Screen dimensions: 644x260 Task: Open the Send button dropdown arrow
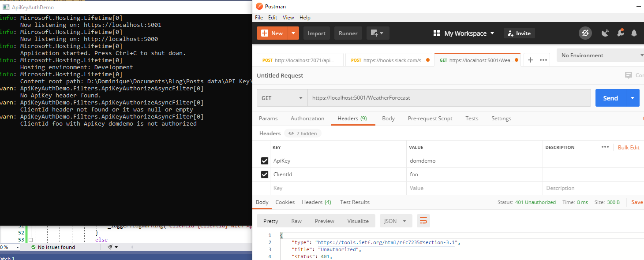point(633,98)
